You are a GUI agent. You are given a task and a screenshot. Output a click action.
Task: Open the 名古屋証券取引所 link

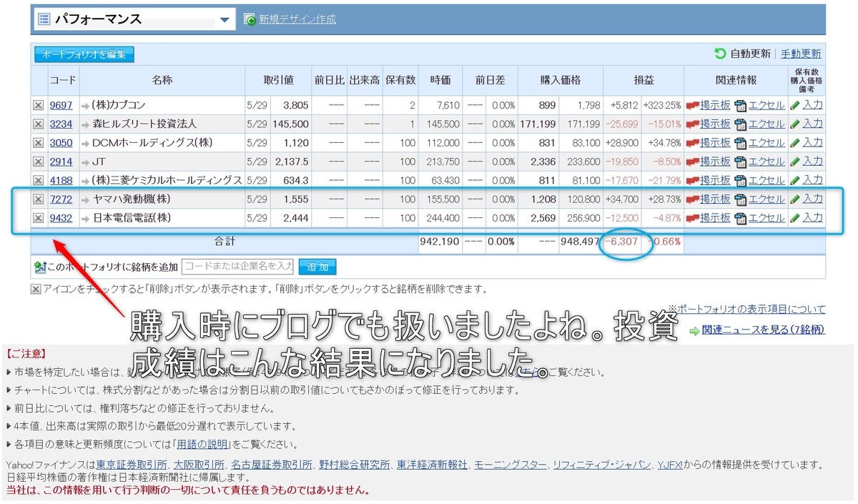[272, 465]
